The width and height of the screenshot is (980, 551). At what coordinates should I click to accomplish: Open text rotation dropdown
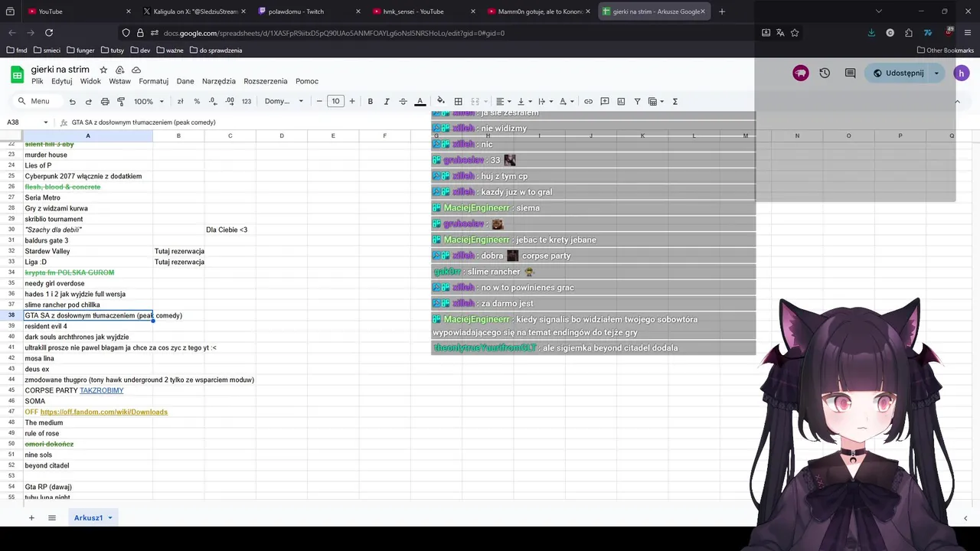[566, 101]
